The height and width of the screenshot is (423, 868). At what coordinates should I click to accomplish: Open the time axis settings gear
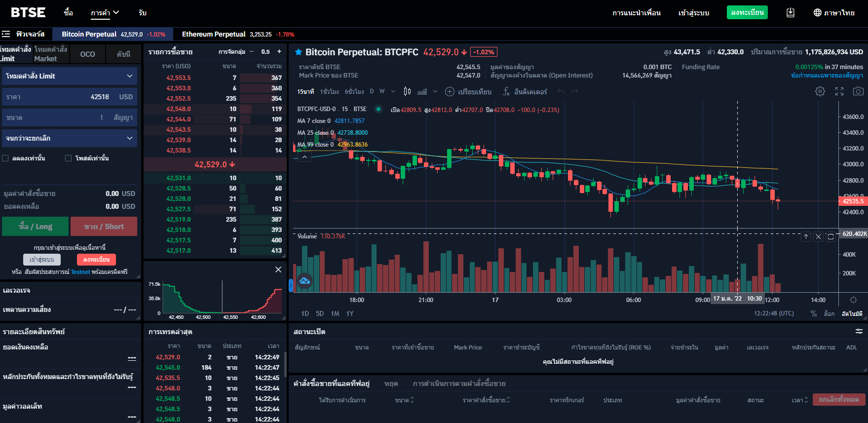pyautogui.click(x=853, y=300)
